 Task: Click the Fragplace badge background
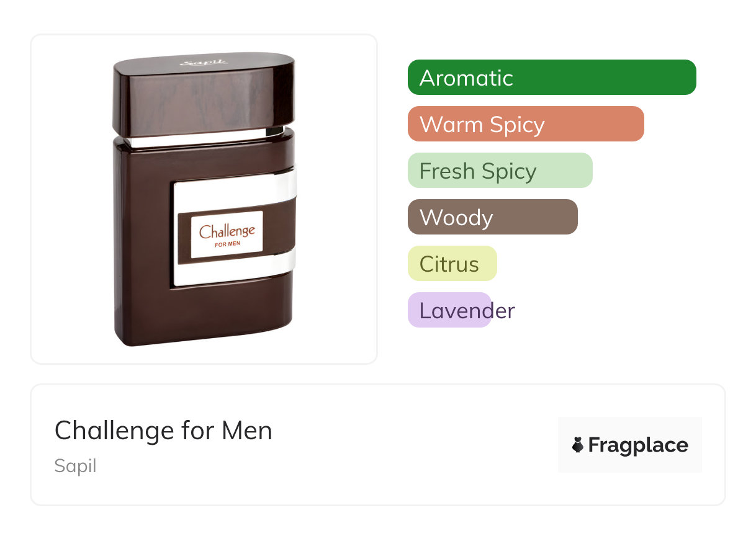[x=630, y=445]
